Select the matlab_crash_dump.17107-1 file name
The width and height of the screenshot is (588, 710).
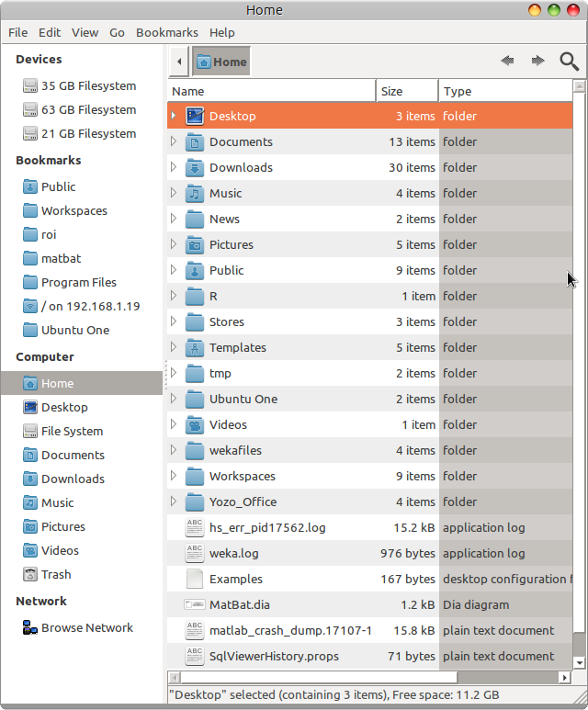290,630
